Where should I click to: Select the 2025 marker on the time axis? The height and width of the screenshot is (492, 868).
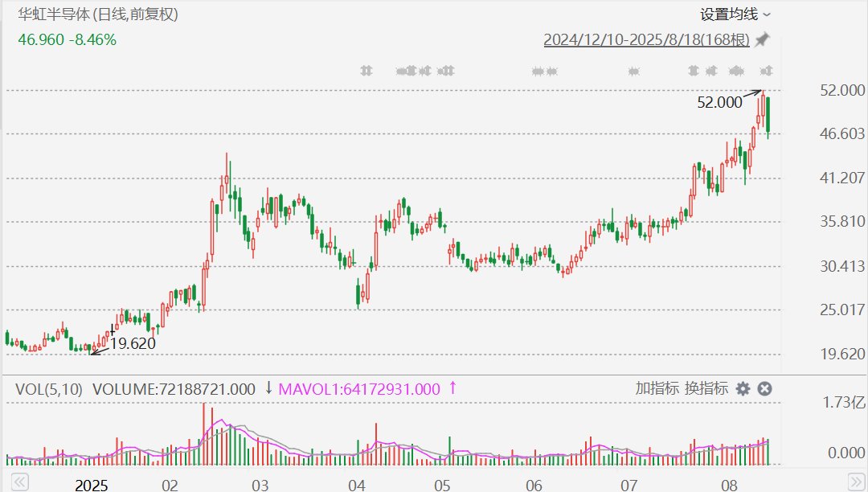click(x=92, y=485)
